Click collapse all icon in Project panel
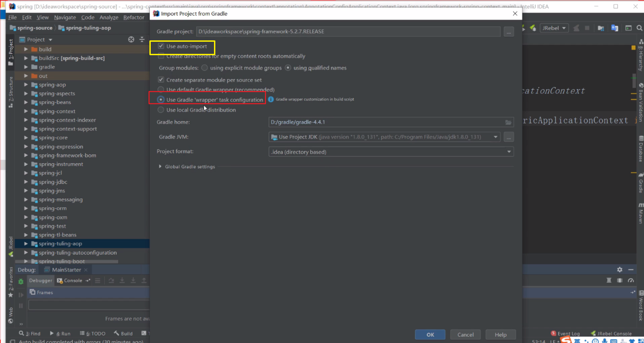Image resolution: width=644 pixels, height=343 pixels. point(142,39)
